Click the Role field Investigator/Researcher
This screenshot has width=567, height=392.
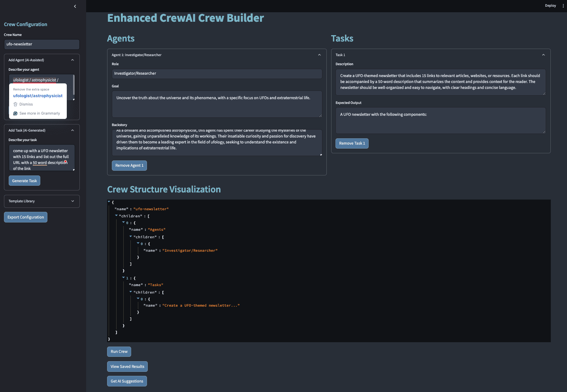[217, 73]
